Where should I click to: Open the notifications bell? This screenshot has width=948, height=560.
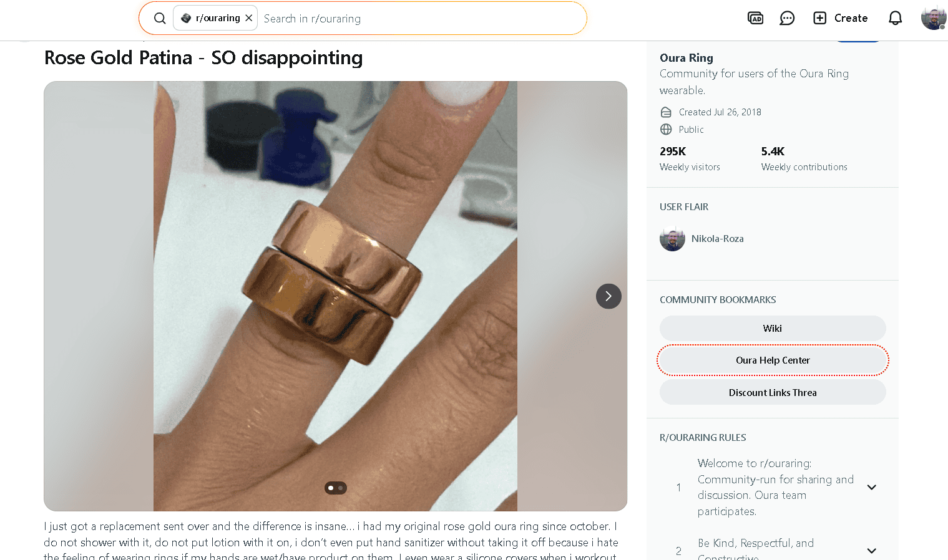(x=895, y=18)
